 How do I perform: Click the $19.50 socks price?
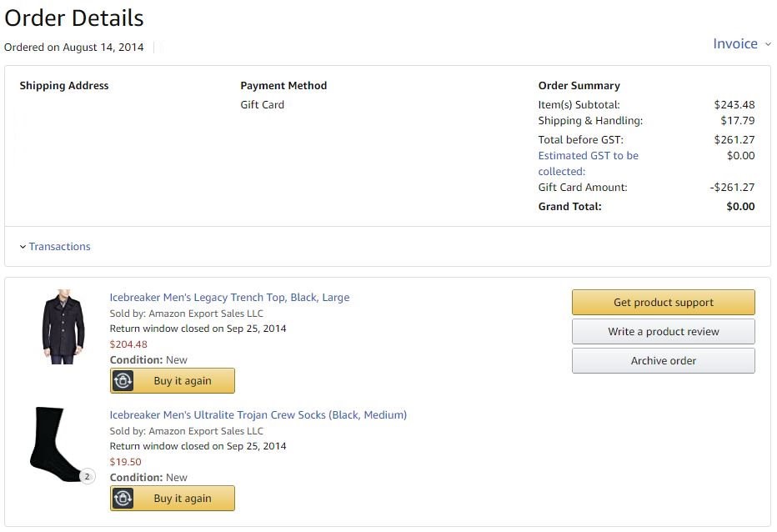[126, 462]
